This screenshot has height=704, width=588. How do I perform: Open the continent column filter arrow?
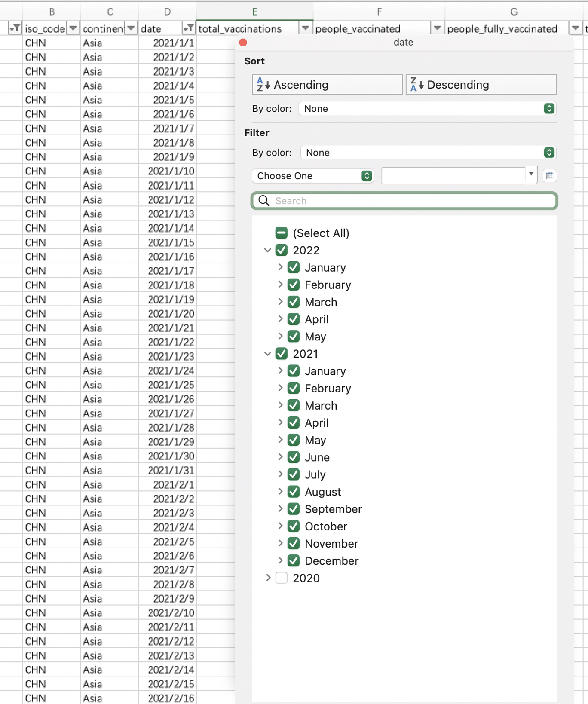coord(131,28)
